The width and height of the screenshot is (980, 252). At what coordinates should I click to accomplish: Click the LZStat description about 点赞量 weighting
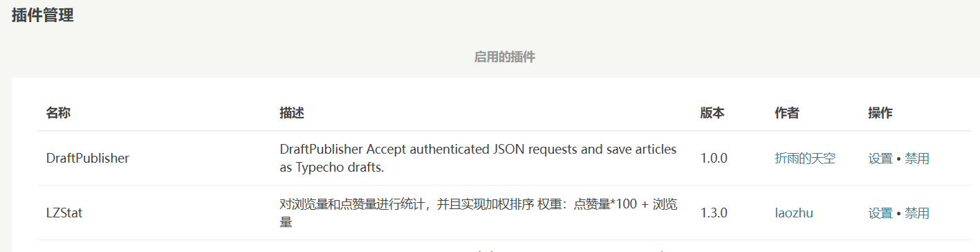pyautogui.click(x=479, y=213)
